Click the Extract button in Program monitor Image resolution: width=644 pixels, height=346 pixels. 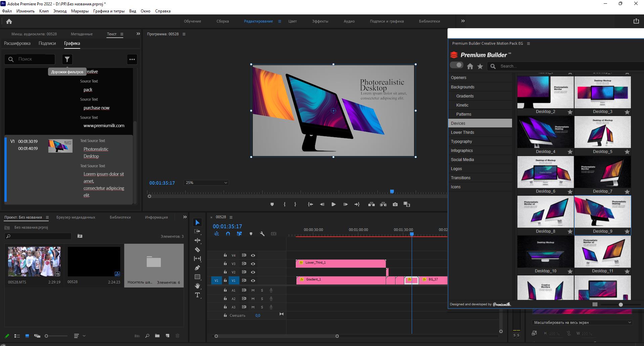[x=383, y=204]
